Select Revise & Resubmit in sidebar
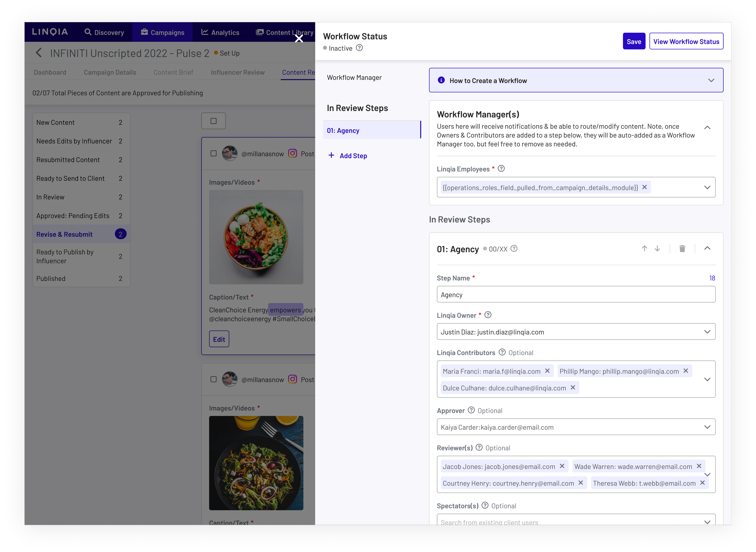This screenshot has height=552, width=756. [x=64, y=234]
